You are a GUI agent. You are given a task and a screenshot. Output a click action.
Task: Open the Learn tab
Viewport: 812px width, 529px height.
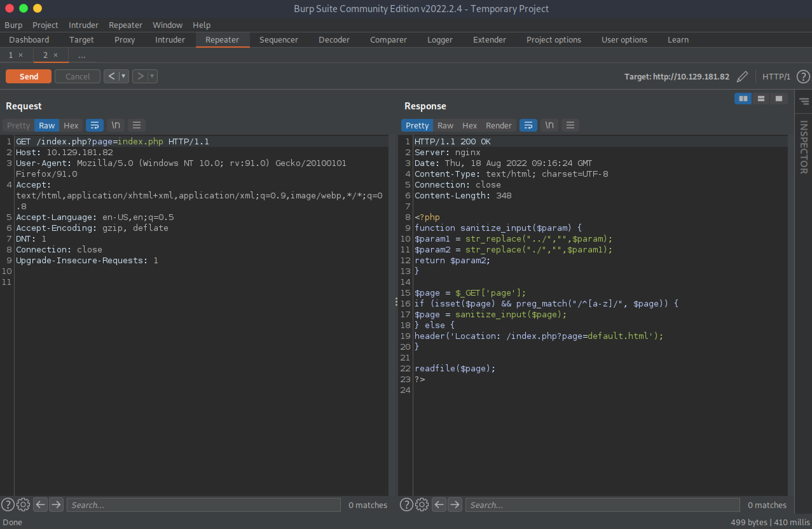(678, 39)
